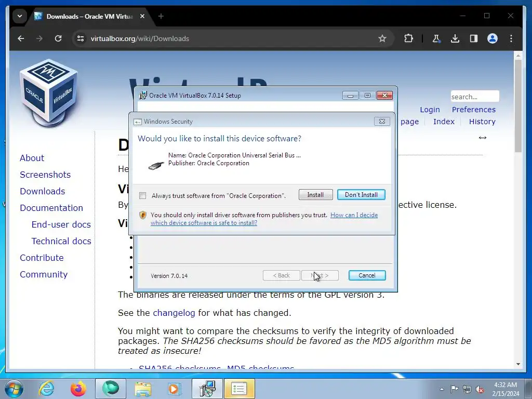Open Windows Media Player on taskbar
The height and width of the screenshot is (399, 532).
click(175, 389)
